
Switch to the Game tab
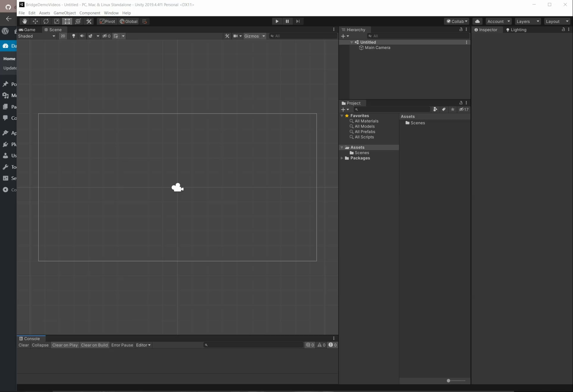(27, 30)
